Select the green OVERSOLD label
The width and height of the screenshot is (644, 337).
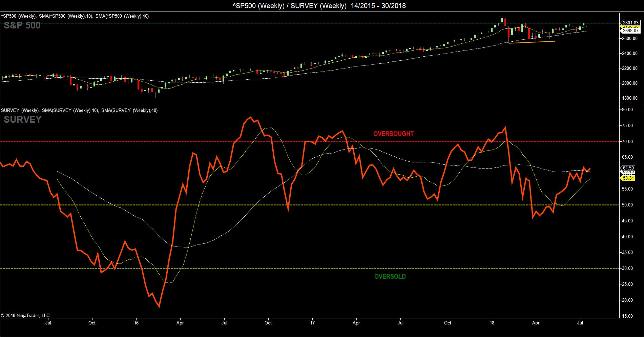[x=390, y=276]
